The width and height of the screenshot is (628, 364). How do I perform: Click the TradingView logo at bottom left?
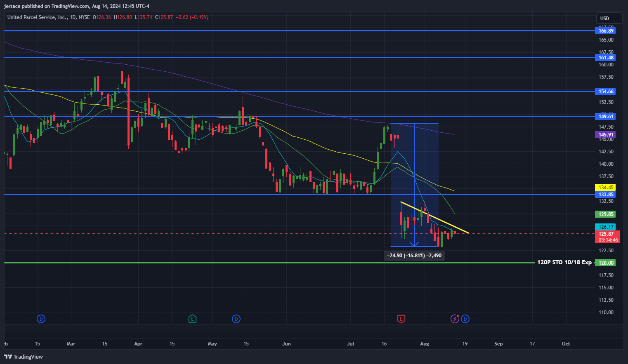pyautogui.click(x=24, y=357)
